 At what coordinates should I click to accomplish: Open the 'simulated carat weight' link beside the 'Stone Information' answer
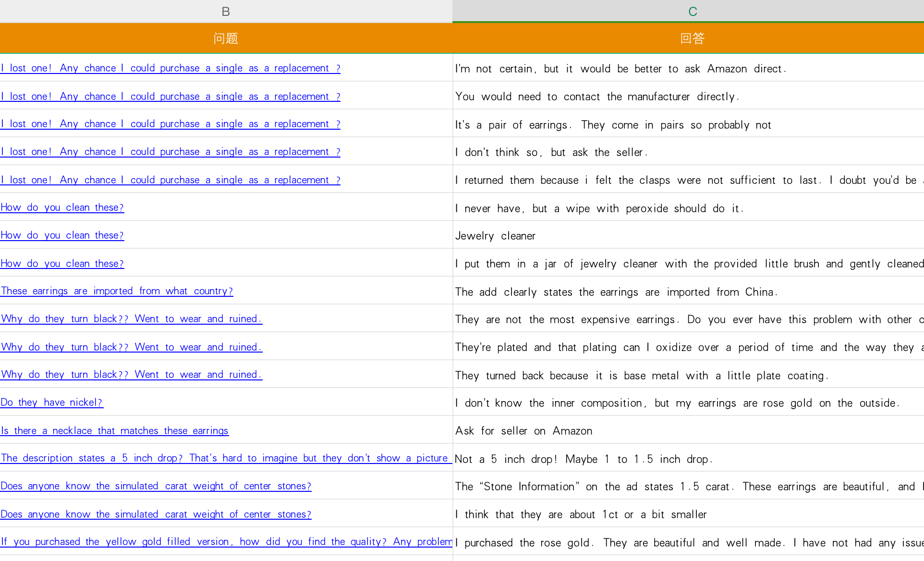pyautogui.click(x=156, y=486)
